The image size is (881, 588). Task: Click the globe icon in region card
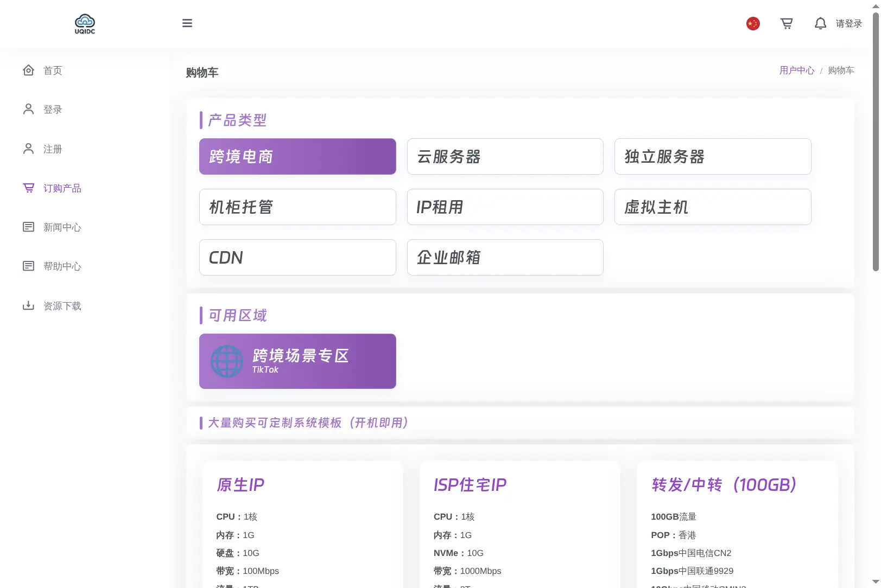point(226,361)
